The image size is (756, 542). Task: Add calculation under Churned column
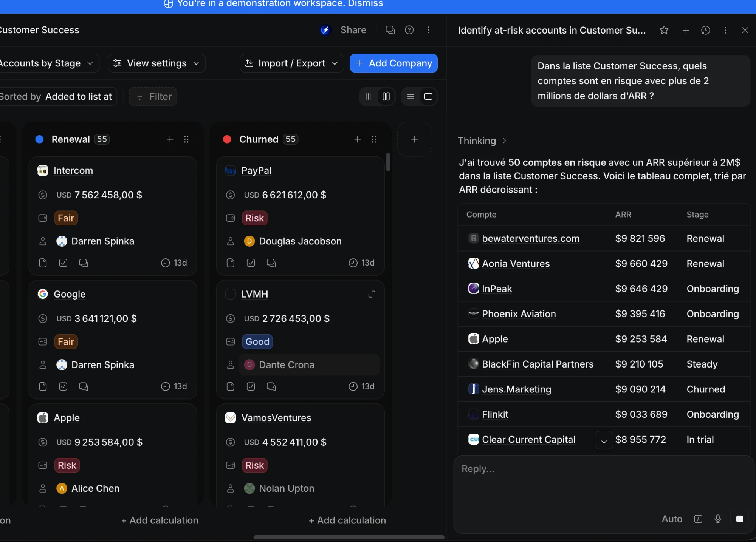[347, 520]
